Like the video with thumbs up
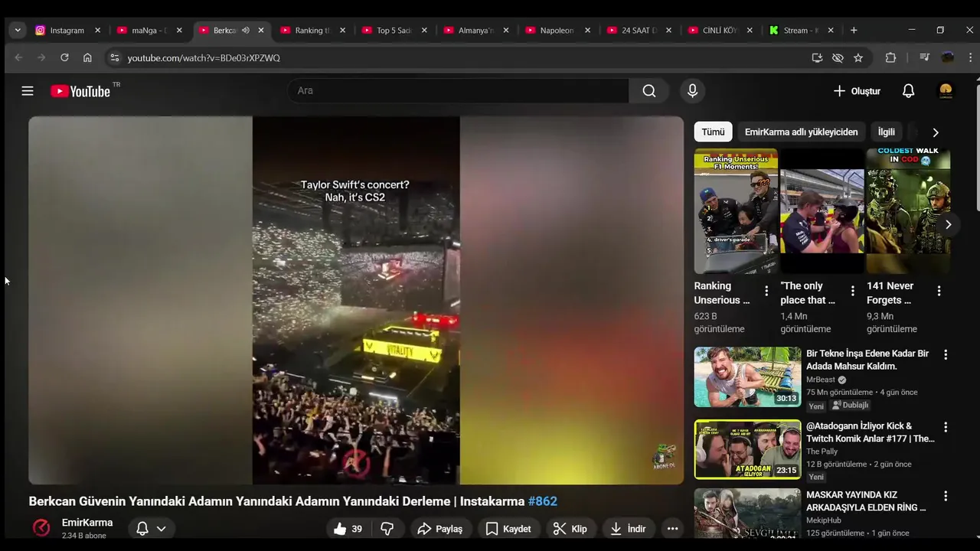The image size is (980, 551). [x=347, y=529]
